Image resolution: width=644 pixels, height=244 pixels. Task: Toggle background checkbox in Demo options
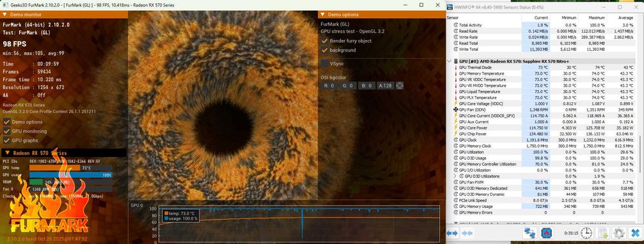point(325,50)
